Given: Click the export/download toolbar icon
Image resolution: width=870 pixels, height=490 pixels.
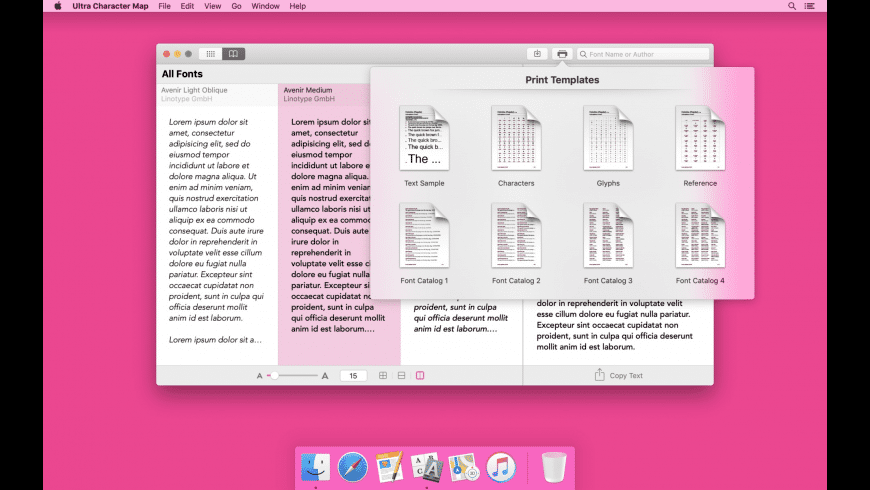Looking at the screenshot, I should 537,54.
